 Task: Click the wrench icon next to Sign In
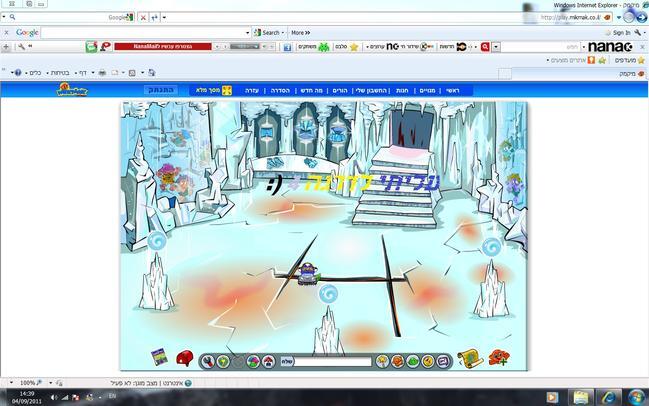[637, 32]
